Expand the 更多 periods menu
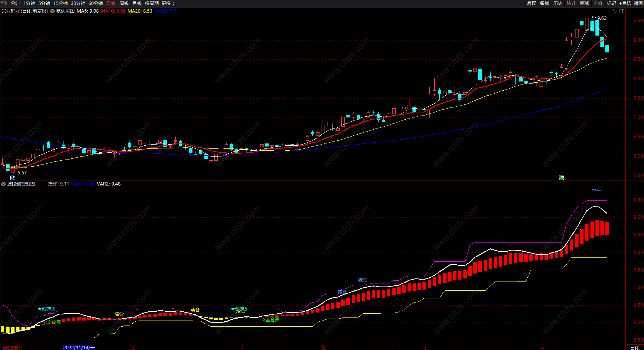The width and height of the screenshot is (644, 350). pos(168,3)
